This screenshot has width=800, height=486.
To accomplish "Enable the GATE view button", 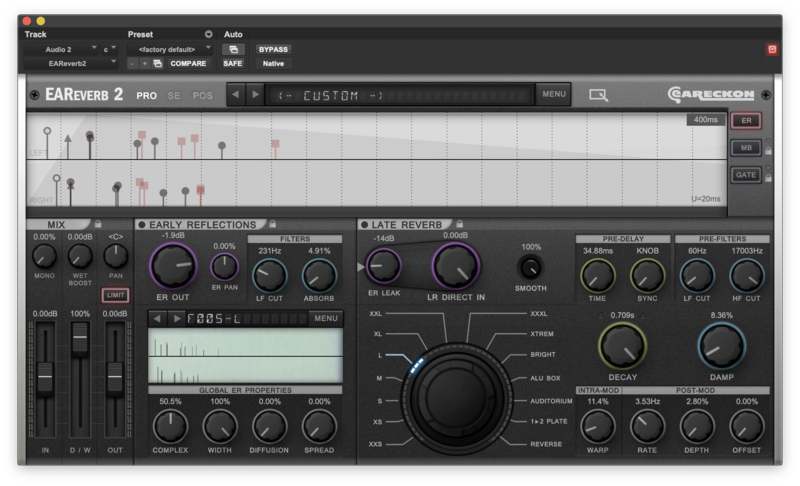I will pyautogui.click(x=745, y=174).
